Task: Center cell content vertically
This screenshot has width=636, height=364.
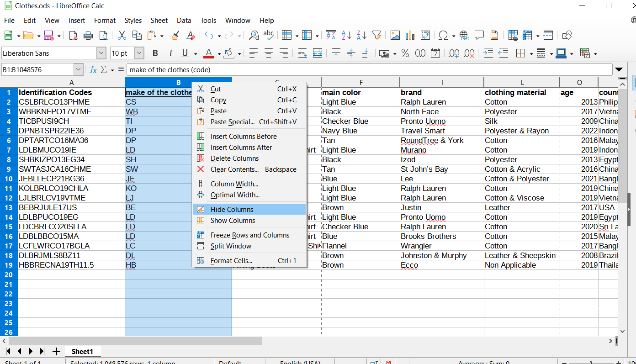Action: [x=351, y=53]
